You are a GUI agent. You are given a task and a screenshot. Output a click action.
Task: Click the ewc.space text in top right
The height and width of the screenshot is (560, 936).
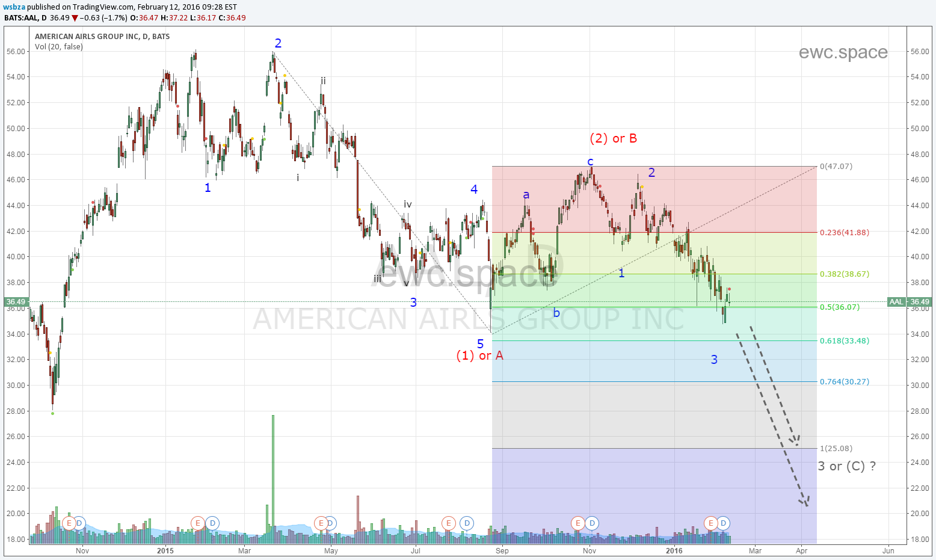[843, 53]
